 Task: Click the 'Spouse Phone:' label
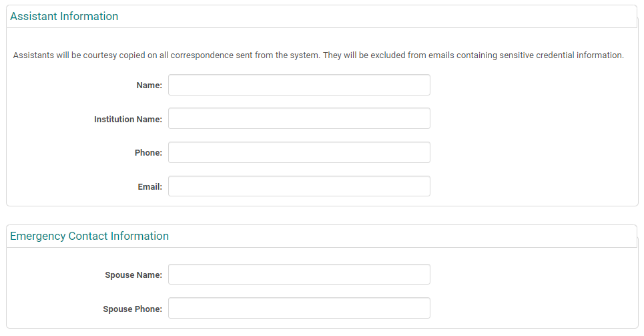click(132, 309)
